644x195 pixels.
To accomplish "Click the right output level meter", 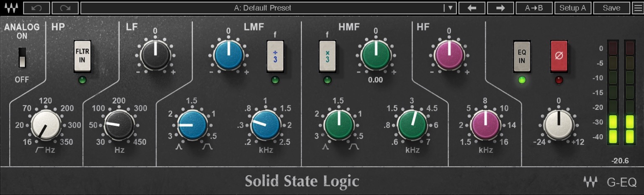I will (x=630, y=92).
